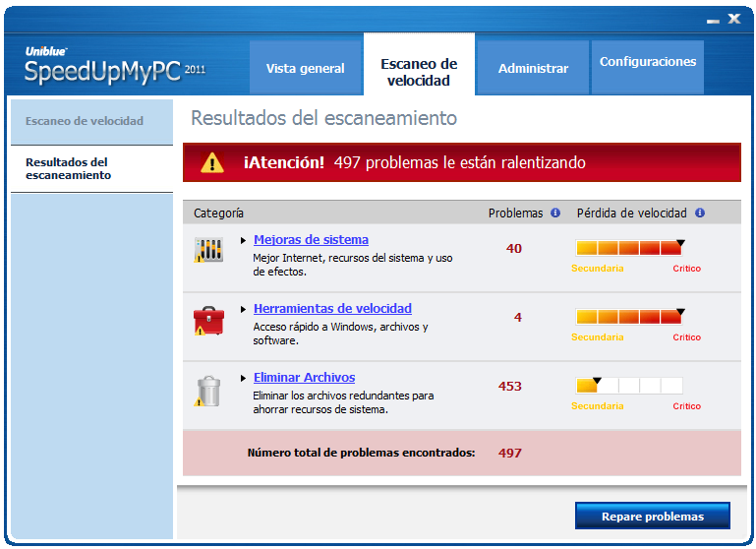
Task: Click the Uniblue SpeedUpMyPC 2011 logo
Action: tap(115, 65)
